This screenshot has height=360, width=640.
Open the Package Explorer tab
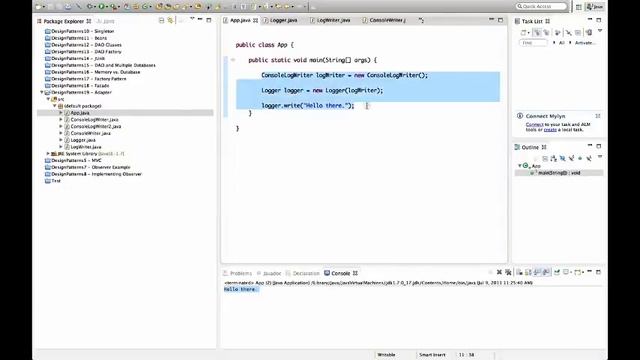[x=64, y=21]
